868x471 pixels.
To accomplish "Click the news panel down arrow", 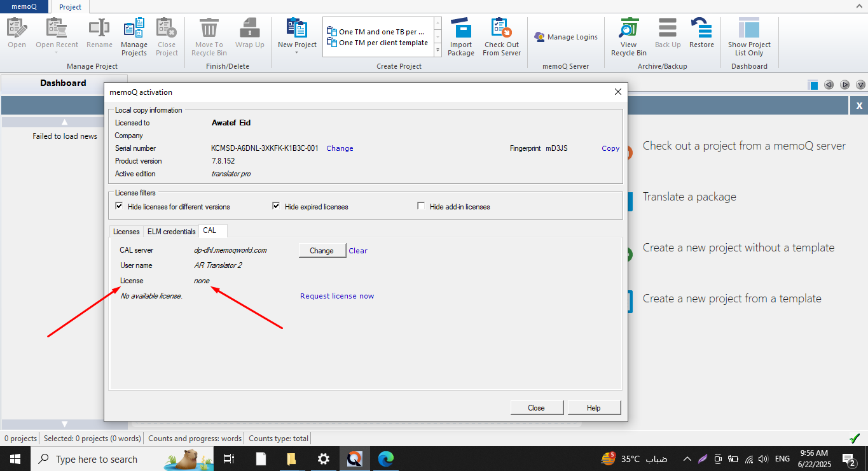I will pos(64,424).
